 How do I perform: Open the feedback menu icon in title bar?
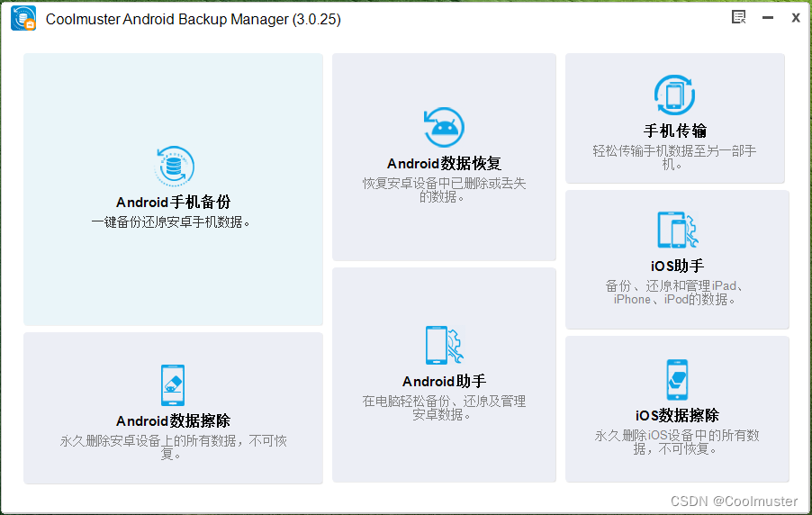[x=738, y=17]
